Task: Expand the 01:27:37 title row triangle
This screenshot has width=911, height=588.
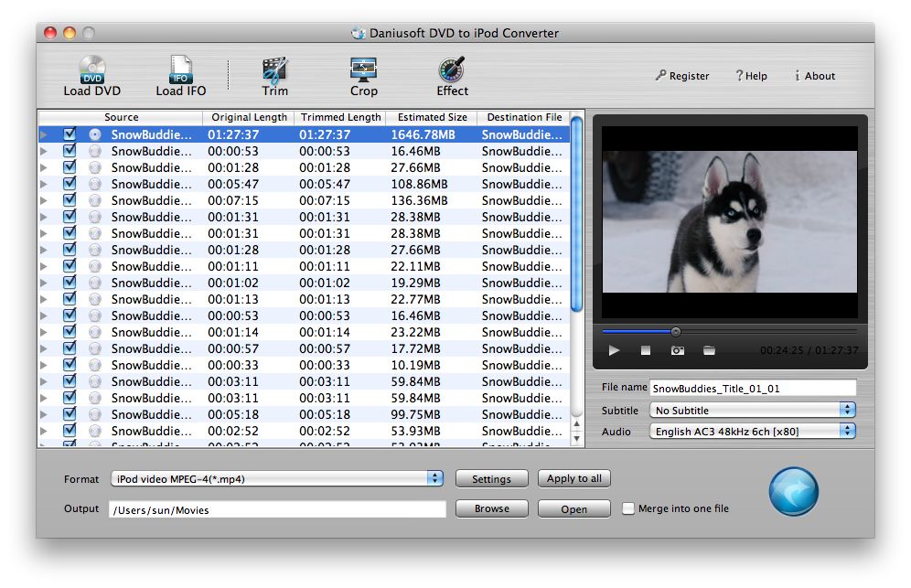Action: click(x=44, y=134)
